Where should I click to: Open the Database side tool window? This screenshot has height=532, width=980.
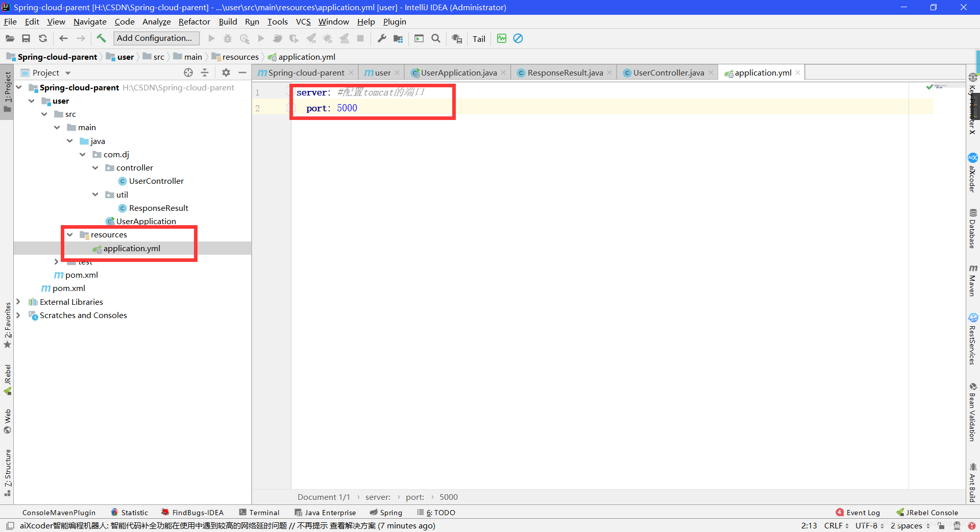973,228
